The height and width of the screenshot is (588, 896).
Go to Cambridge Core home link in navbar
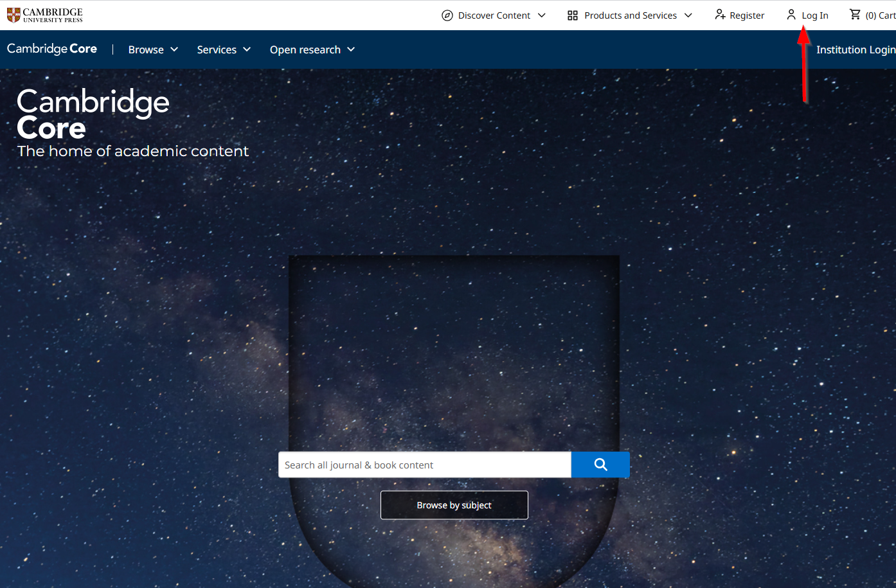click(52, 49)
